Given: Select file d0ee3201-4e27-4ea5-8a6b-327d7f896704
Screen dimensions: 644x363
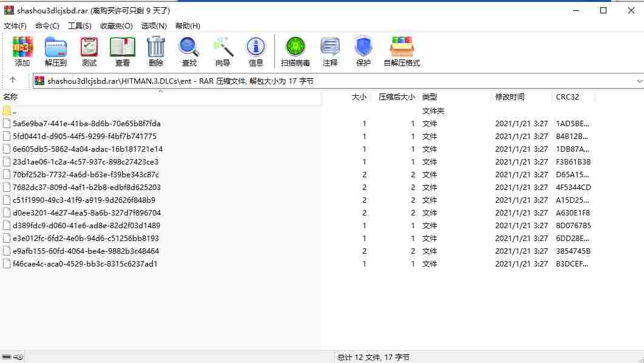Looking at the screenshot, I should (87, 212).
